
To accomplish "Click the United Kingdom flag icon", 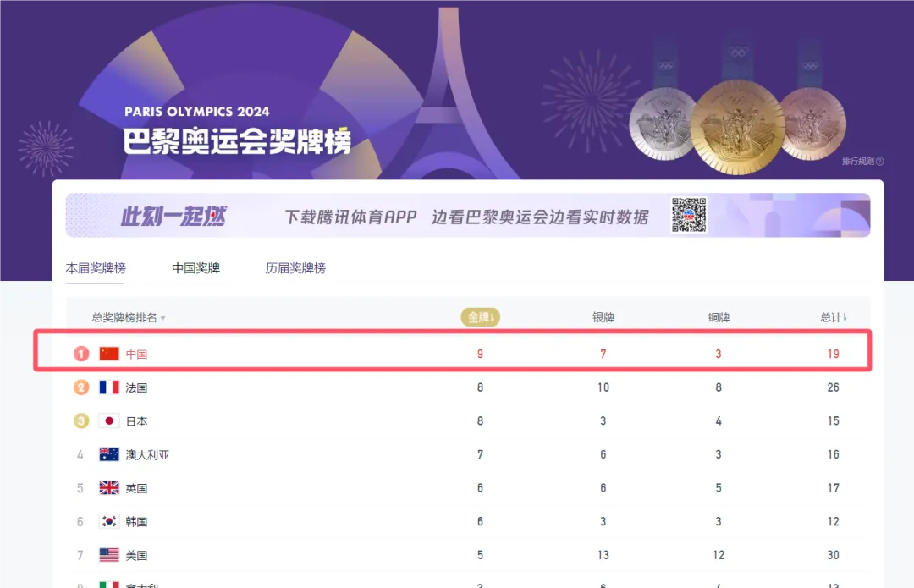I will [109, 488].
